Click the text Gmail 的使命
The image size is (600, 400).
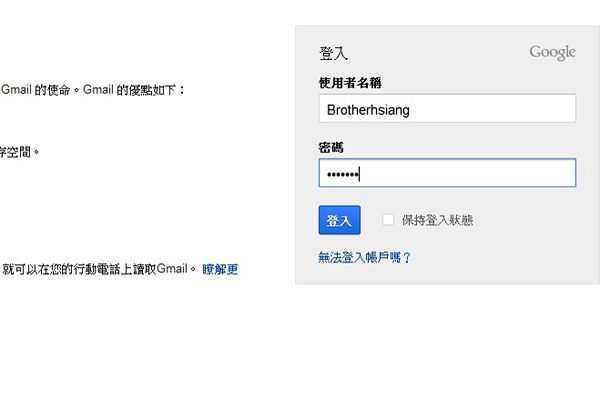tap(36, 90)
